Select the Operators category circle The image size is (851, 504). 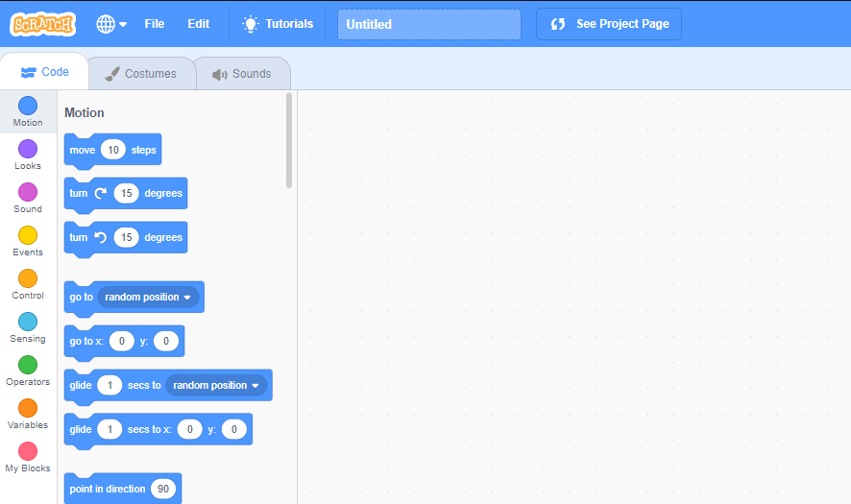(x=28, y=365)
